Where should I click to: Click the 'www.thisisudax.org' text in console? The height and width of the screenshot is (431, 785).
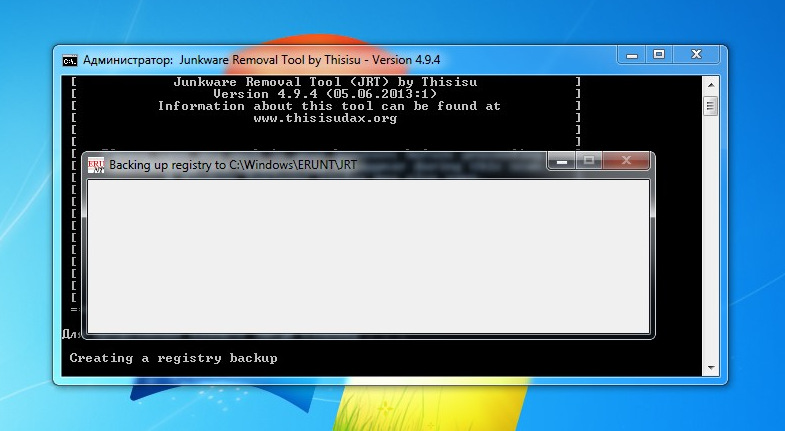325,119
